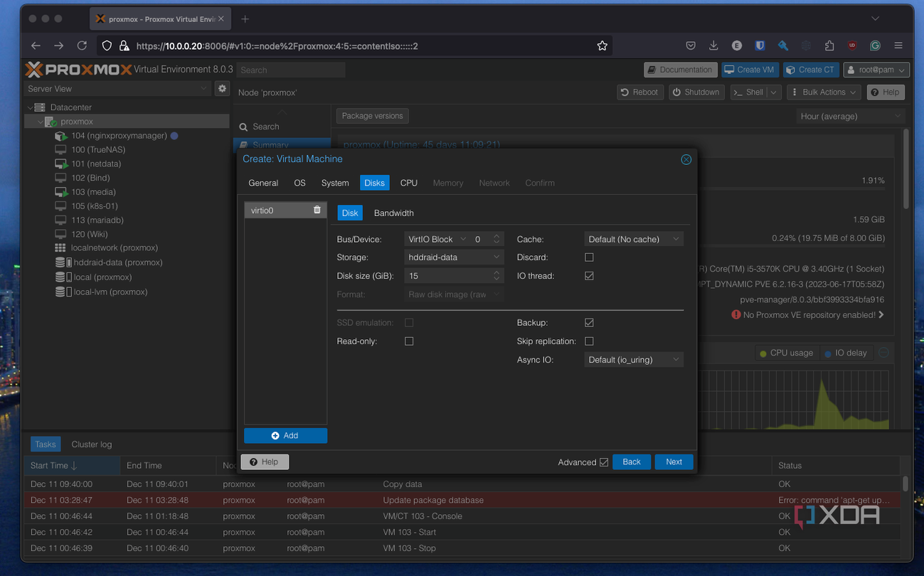Switch to the CPU tab
The width and height of the screenshot is (924, 576).
tap(408, 183)
